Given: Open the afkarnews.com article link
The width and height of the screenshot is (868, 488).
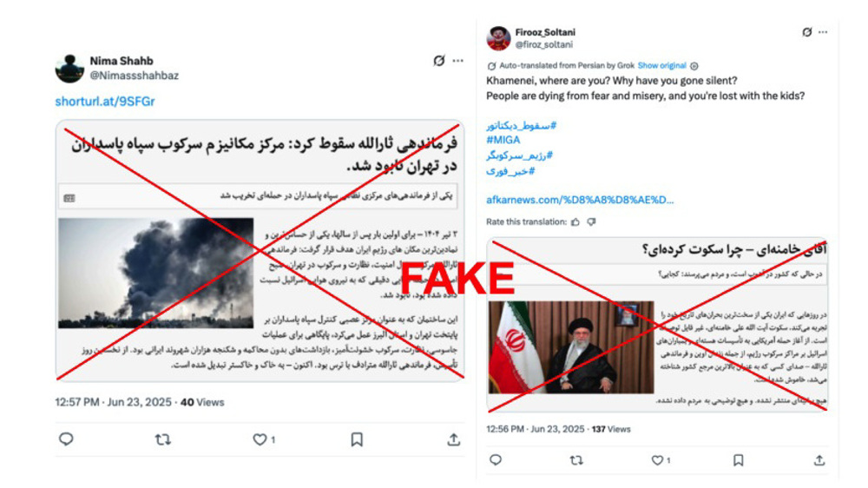Looking at the screenshot, I should pyautogui.click(x=580, y=200).
